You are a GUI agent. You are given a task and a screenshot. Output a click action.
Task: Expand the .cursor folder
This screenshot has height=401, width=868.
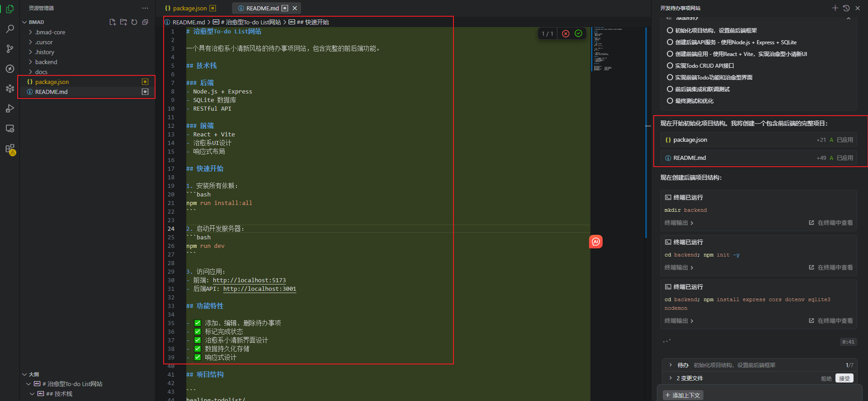point(30,42)
